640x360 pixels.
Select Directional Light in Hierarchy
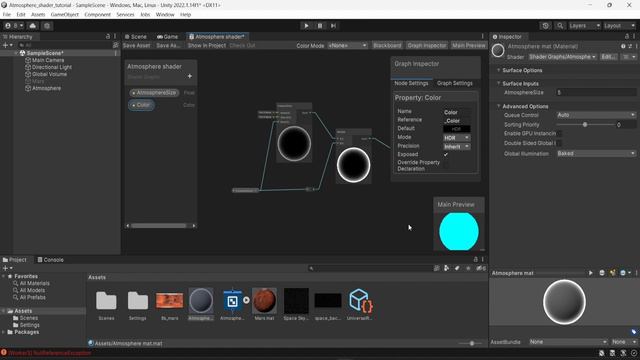tap(51, 67)
